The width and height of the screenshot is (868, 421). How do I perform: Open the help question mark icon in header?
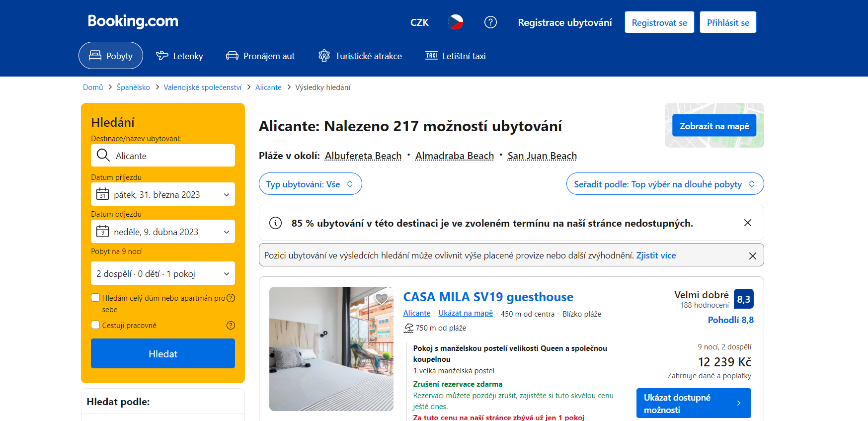490,22
